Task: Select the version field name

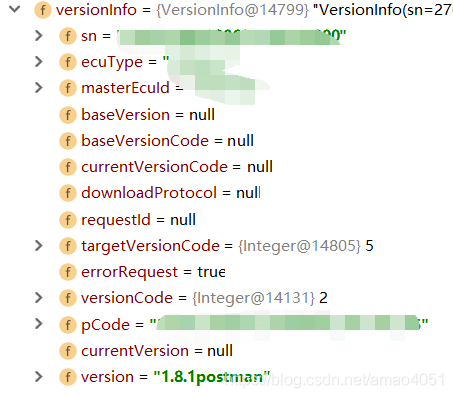Action: point(107,377)
